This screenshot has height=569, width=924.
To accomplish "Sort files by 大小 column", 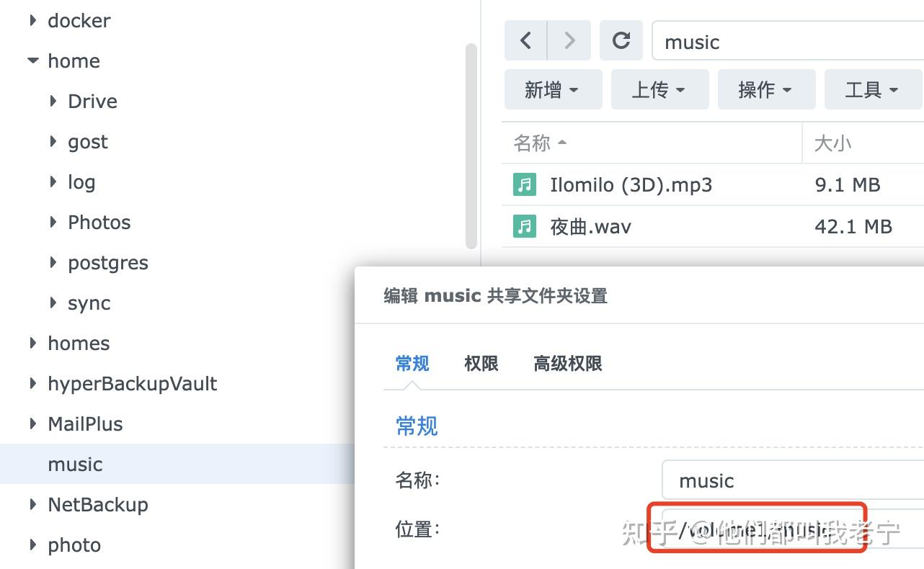I will click(832, 142).
